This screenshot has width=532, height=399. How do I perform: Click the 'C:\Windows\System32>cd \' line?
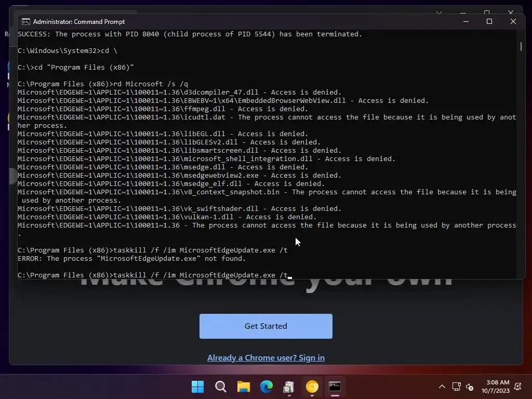coord(68,50)
